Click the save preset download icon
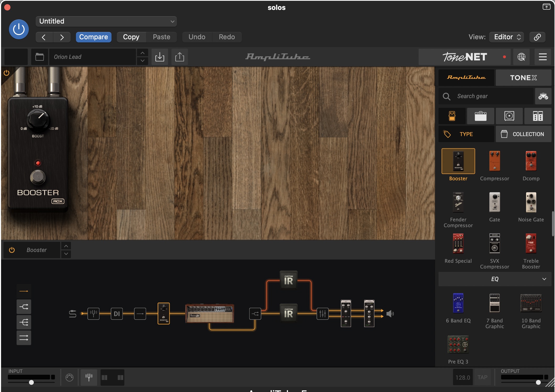Viewport: 555px width, 392px height. click(160, 57)
